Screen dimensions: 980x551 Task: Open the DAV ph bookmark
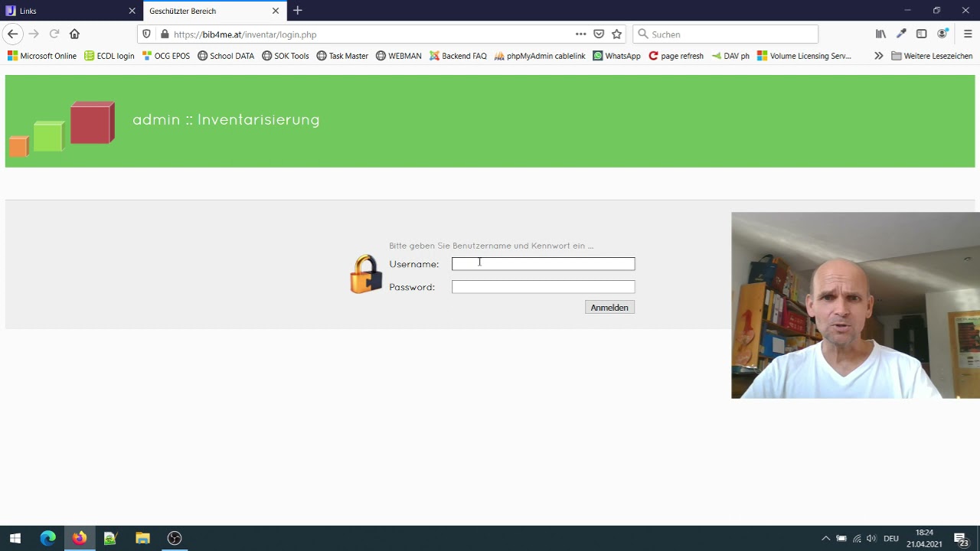pyautogui.click(x=730, y=56)
